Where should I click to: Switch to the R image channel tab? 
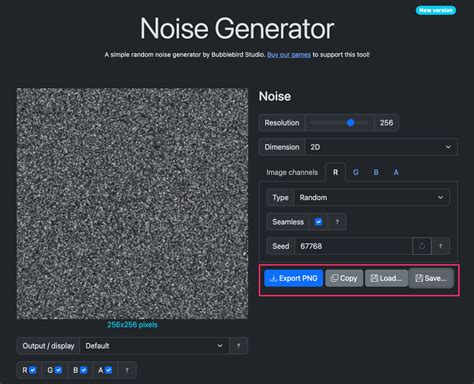(x=335, y=172)
